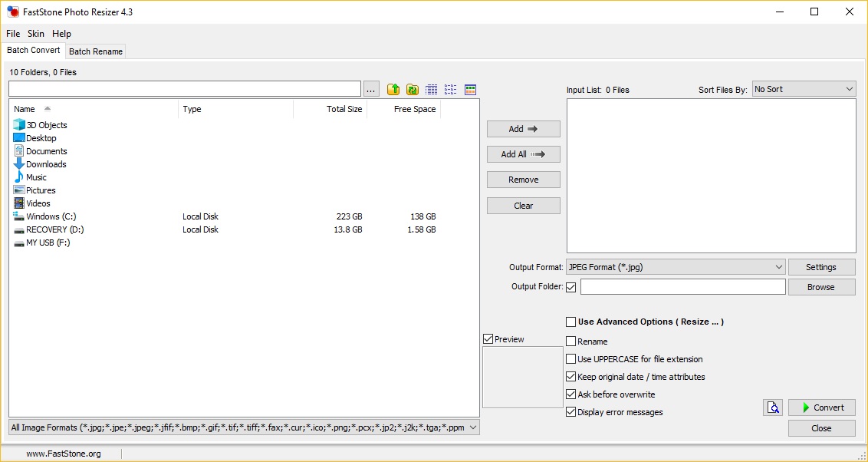Select the compact list view icon
868x462 pixels.
point(450,89)
